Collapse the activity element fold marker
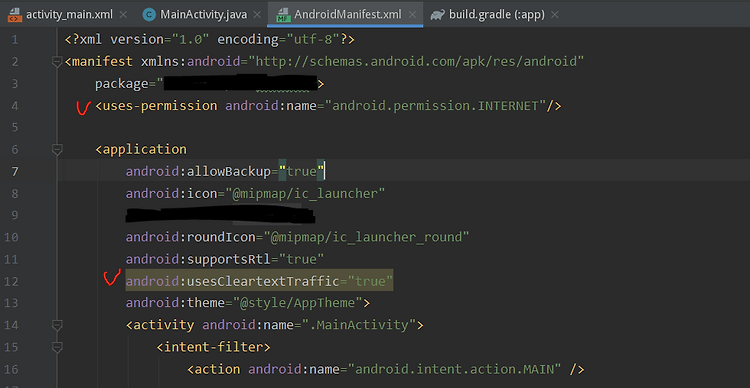 (57, 325)
